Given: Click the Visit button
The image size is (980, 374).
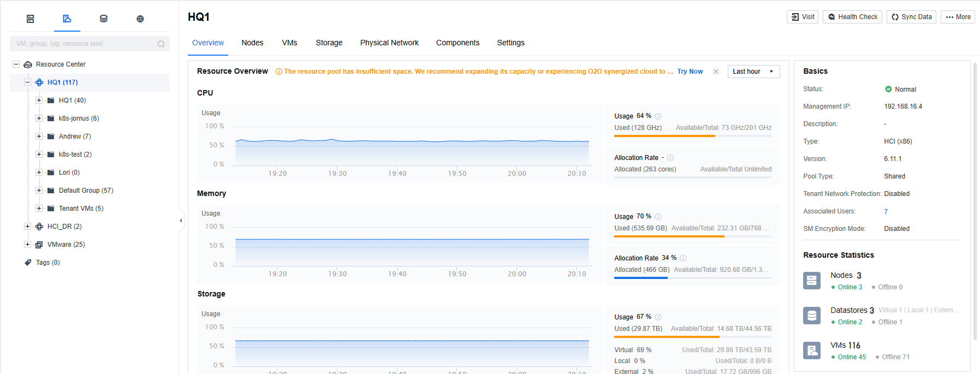Looking at the screenshot, I should point(803,17).
